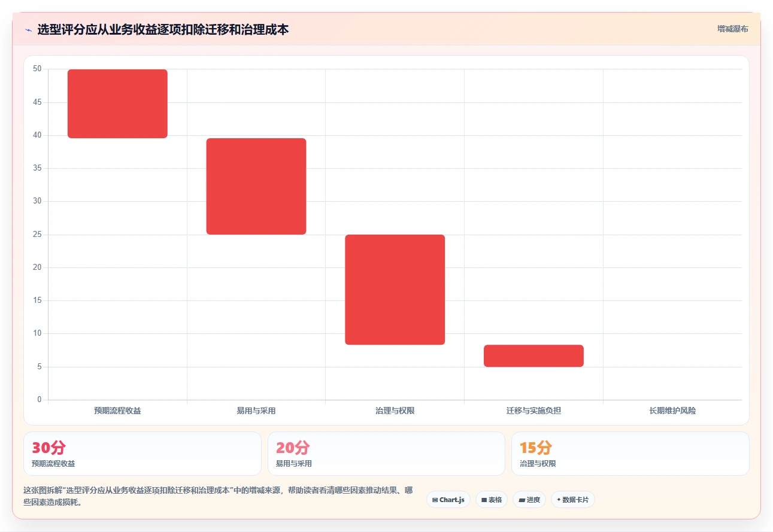773x532 pixels.
Task: Click the 迁移与实施负担 axis label
Action: coord(533,411)
